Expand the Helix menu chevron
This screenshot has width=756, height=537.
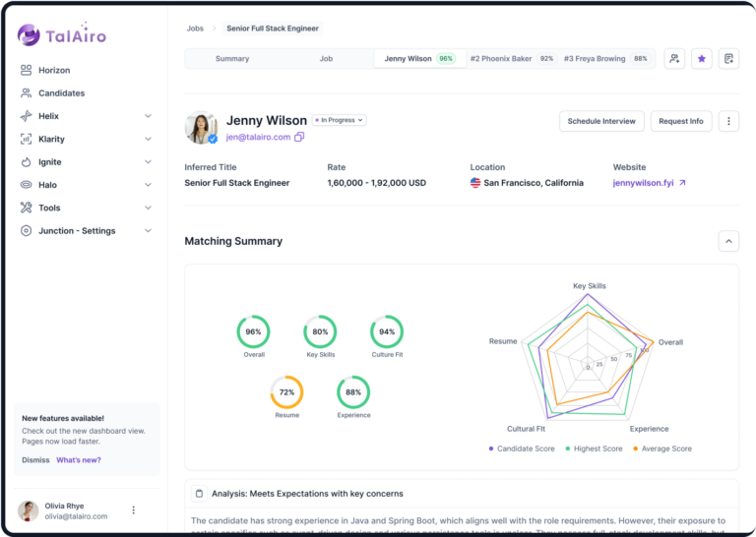pyautogui.click(x=148, y=116)
